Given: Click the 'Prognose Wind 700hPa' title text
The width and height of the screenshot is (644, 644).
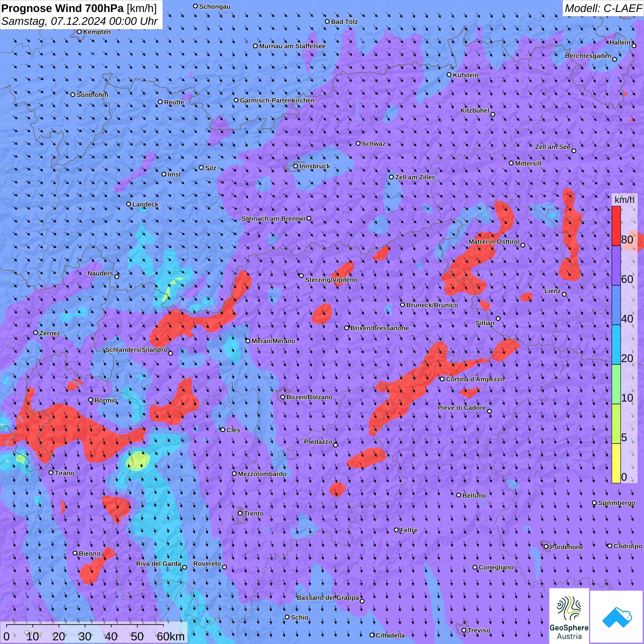Looking at the screenshot, I should tap(63, 8).
